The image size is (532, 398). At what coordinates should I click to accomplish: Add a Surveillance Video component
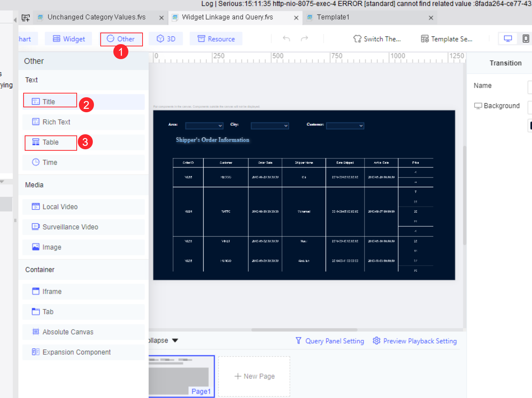point(83,227)
